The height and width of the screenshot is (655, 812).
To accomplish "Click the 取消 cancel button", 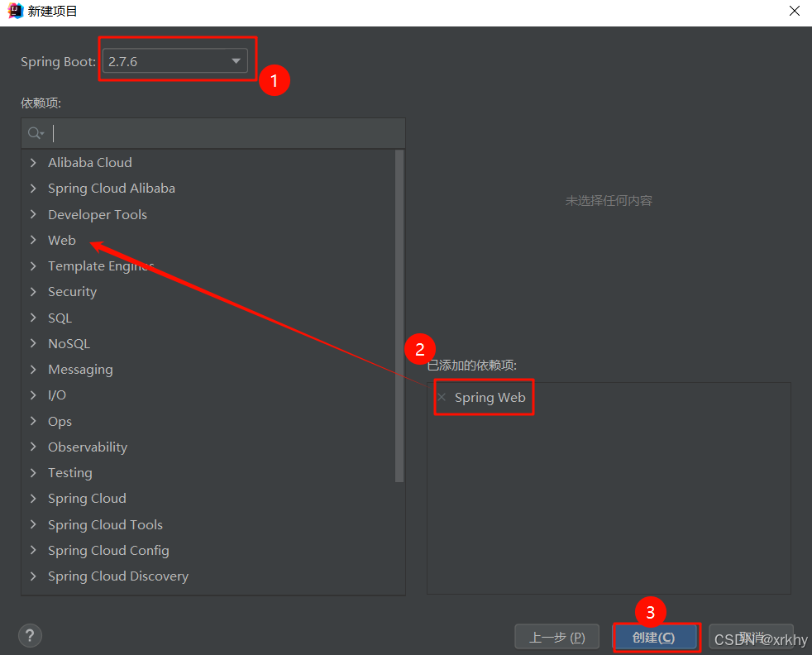I will pos(751,637).
